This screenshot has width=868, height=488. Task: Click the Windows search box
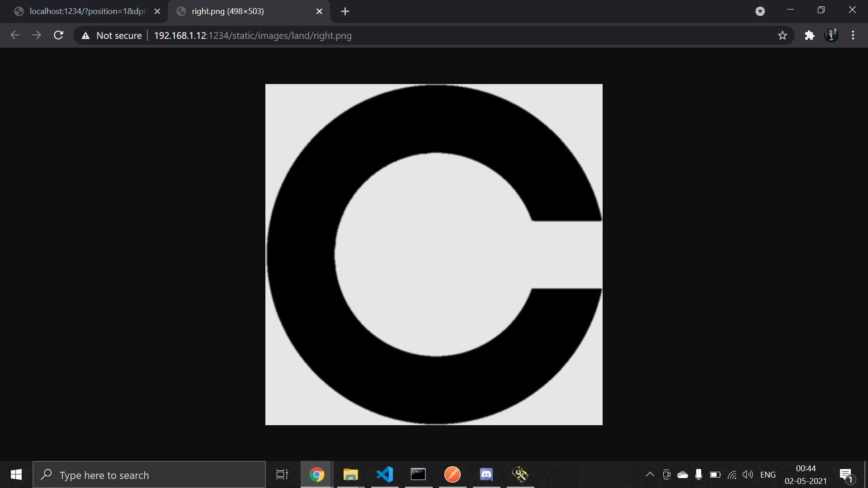coord(149,475)
